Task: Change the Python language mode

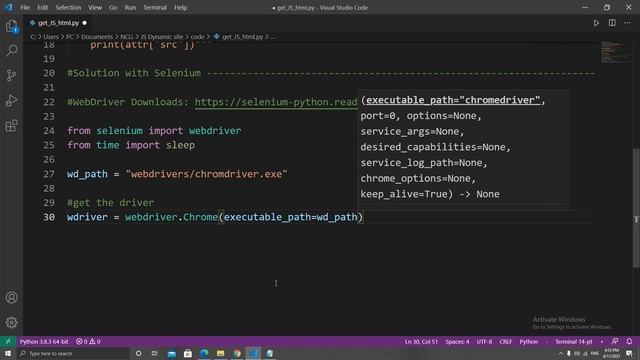Action: click(x=529, y=341)
